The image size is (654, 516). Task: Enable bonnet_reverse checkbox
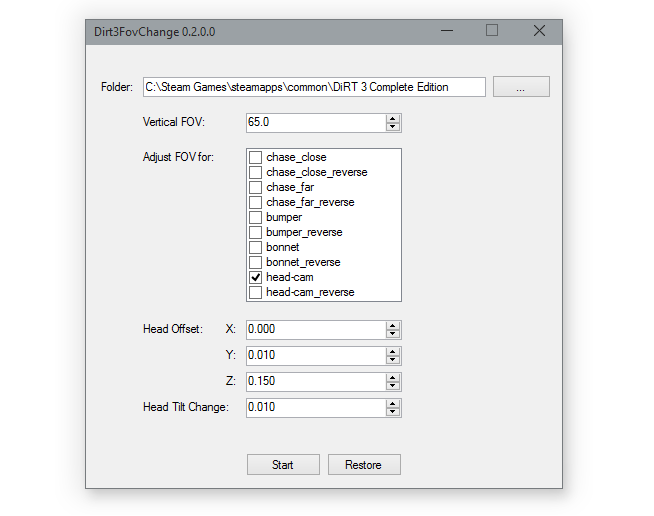coord(255,262)
